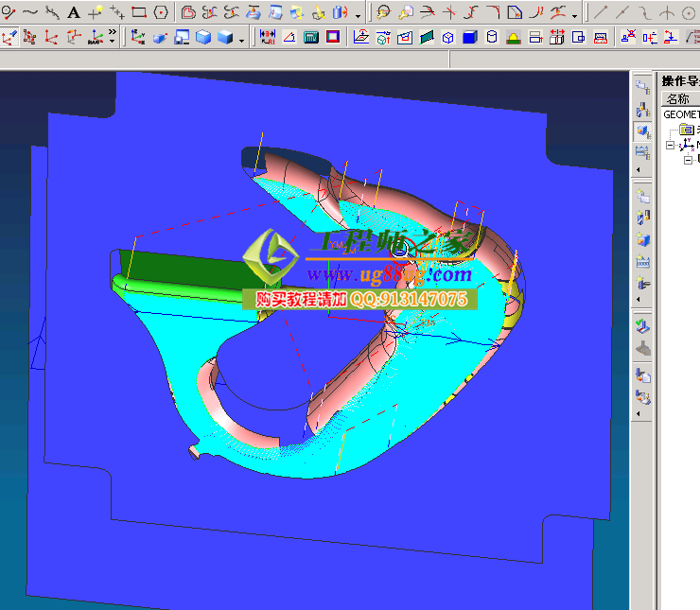Select the Text (A) tool
The height and width of the screenshot is (610, 700).
[x=74, y=13]
